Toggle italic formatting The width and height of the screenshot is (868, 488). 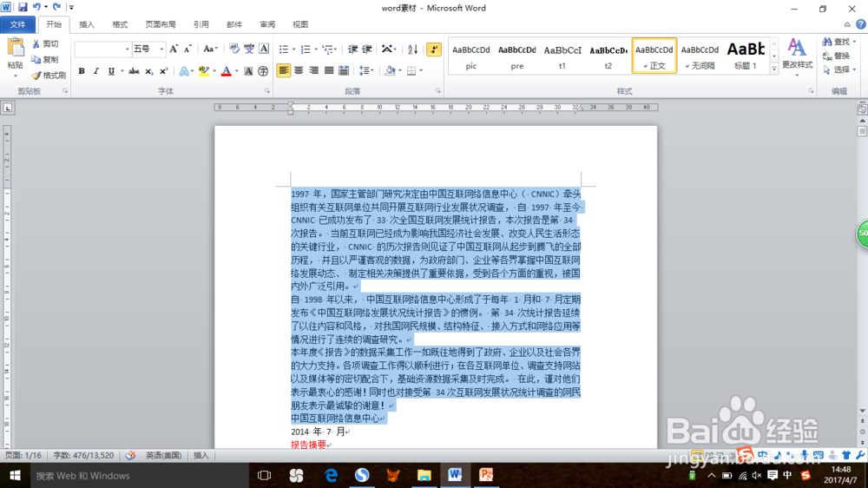tap(95, 71)
